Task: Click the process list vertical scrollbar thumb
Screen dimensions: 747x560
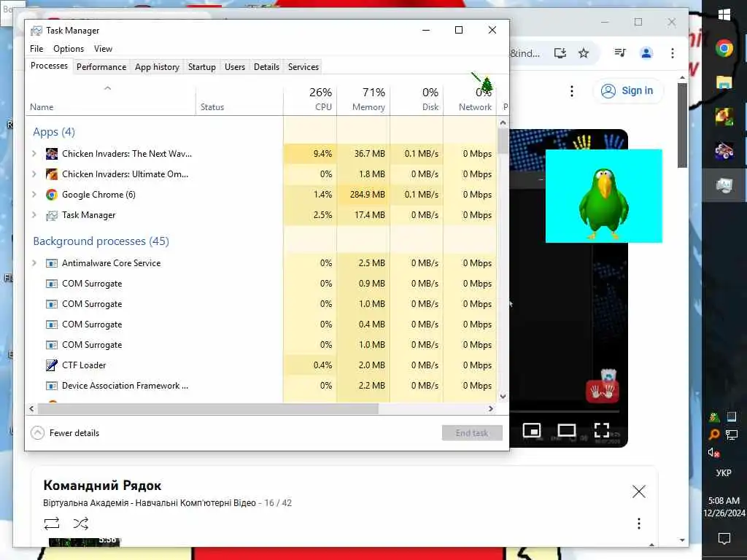Action: (x=503, y=141)
